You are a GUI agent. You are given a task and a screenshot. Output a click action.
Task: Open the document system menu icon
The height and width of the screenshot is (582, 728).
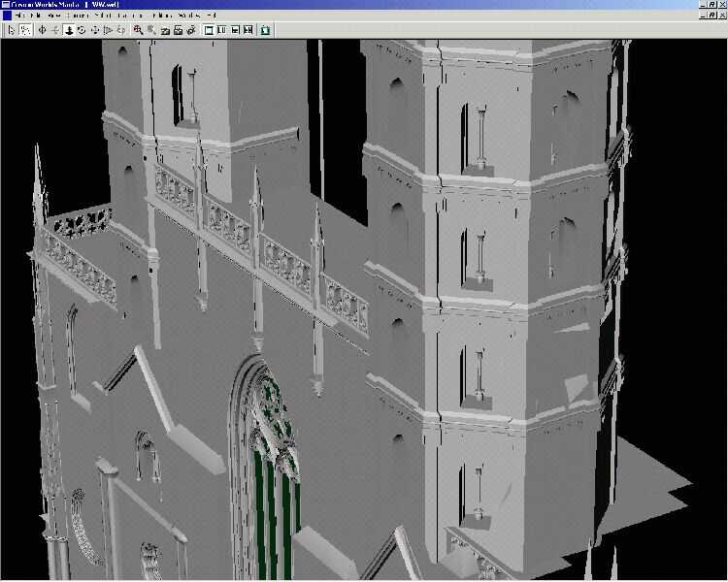(x=7, y=16)
